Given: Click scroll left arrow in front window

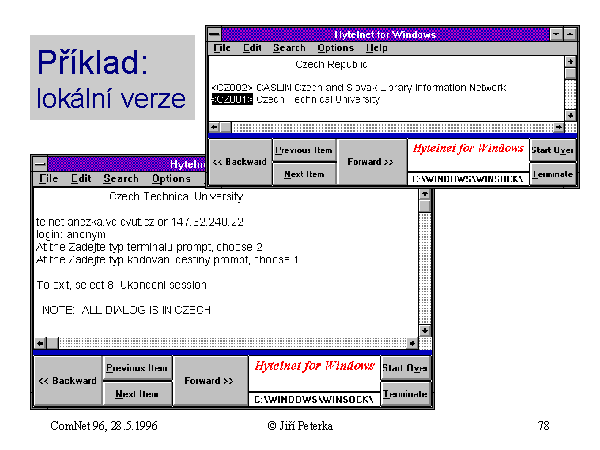Looking at the screenshot, I should pyautogui.click(x=214, y=127).
